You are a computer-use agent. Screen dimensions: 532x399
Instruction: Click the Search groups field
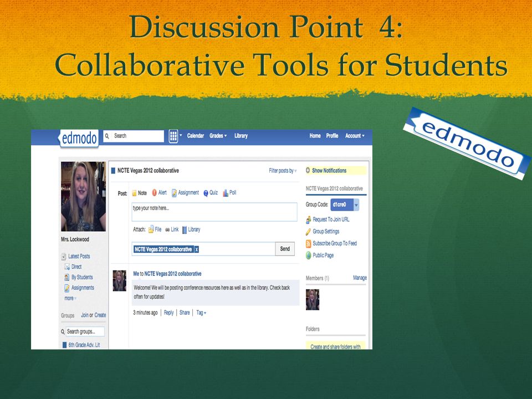point(85,331)
